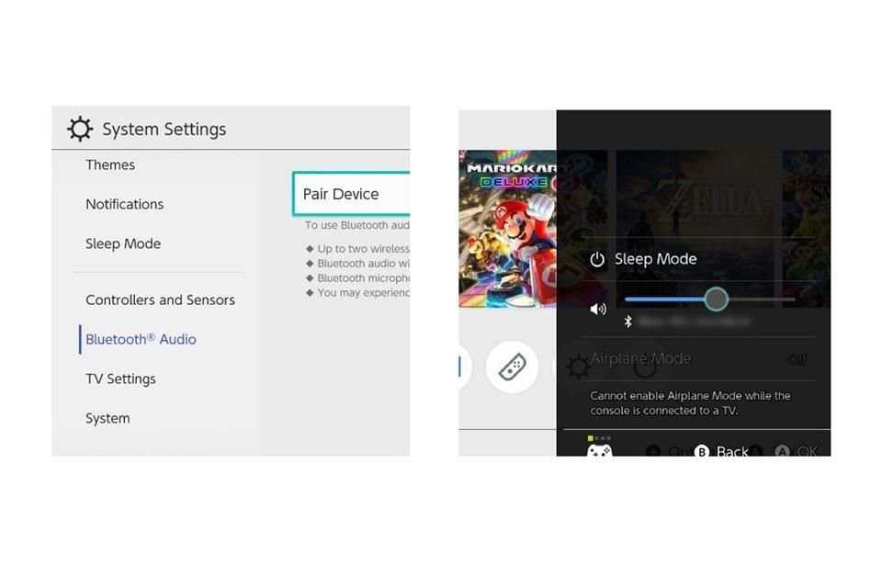Screen dimensions: 882x588
Task: Click the 'Up to two wireless' bullet text
Action: pos(363,249)
